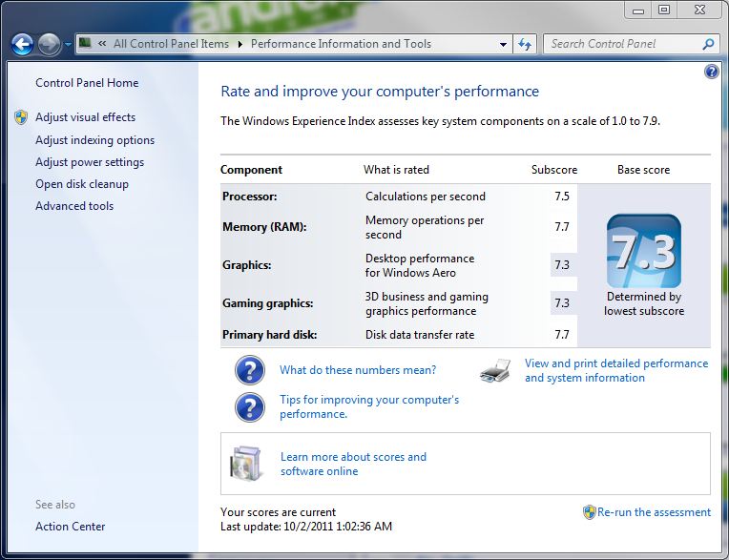Expand the breadcrumb chevron before All Control Panel Items

pyautogui.click(x=100, y=44)
